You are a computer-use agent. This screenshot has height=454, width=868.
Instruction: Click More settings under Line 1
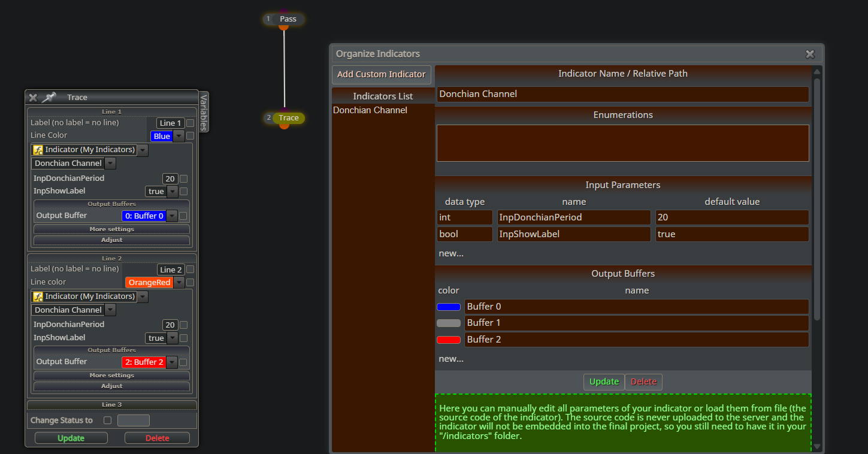click(111, 229)
